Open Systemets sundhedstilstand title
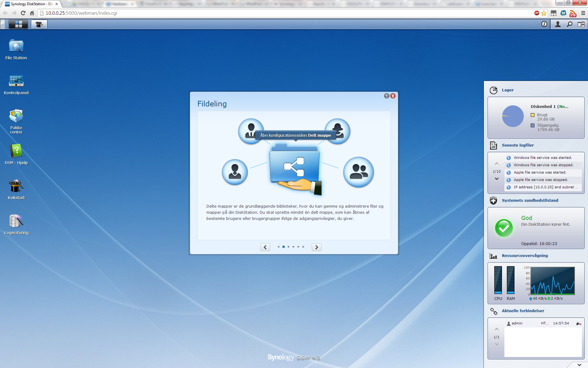 530,201
